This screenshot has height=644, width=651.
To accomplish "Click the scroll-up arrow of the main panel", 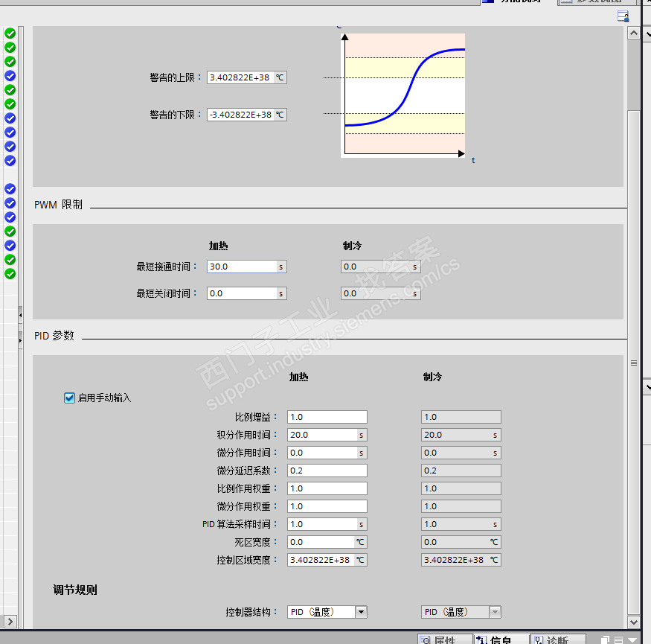I will tap(633, 34).
